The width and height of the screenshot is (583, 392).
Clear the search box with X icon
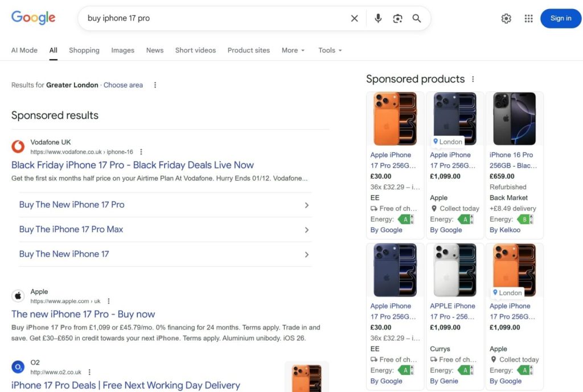(354, 18)
